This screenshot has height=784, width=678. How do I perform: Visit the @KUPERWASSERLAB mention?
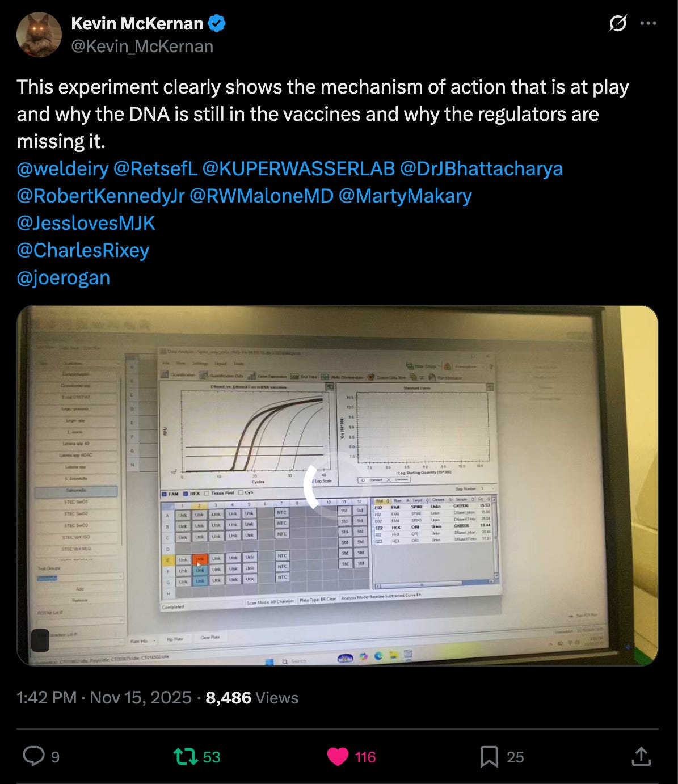(x=298, y=168)
